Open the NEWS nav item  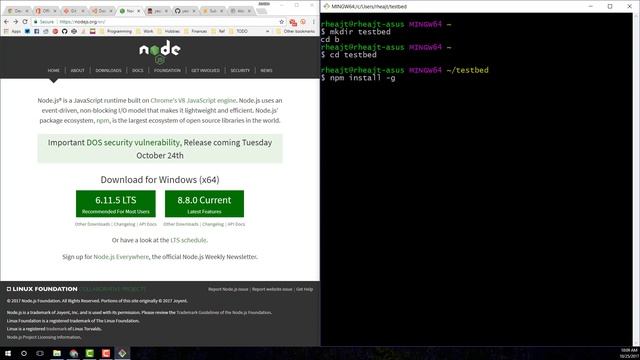pyautogui.click(x=266, y=71)
